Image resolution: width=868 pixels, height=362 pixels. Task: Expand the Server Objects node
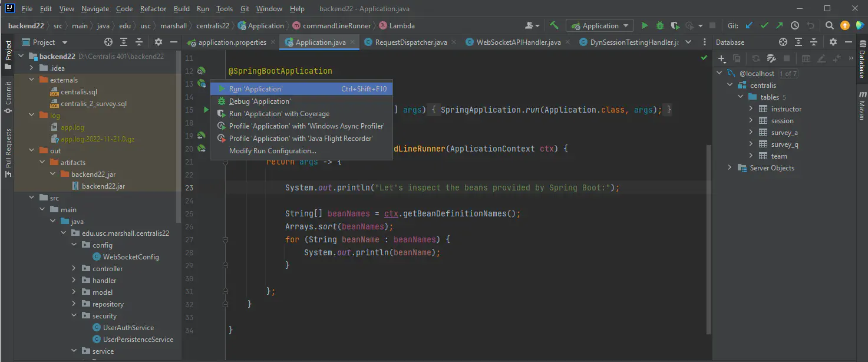pyautogui.click(x=730, y=168)
